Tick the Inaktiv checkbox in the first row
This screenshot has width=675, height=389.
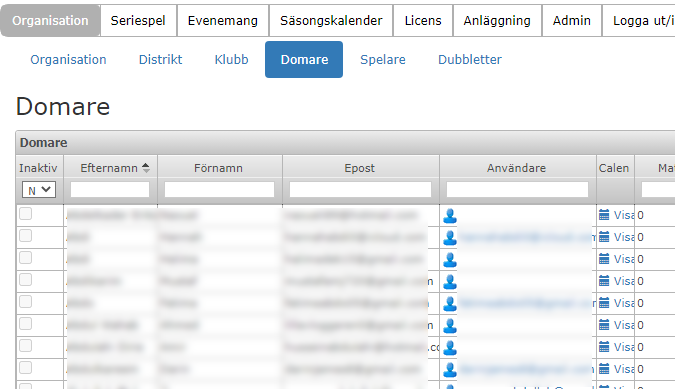point(25,213)
